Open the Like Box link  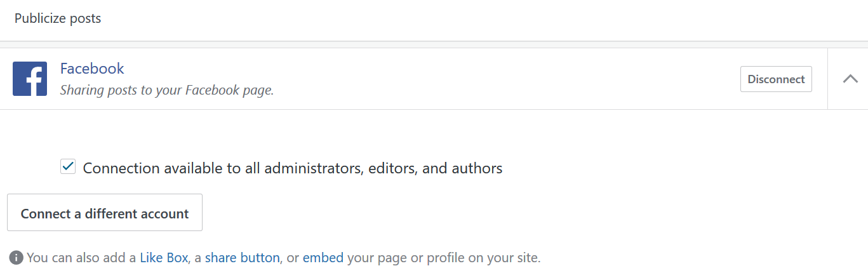point(164,258)
